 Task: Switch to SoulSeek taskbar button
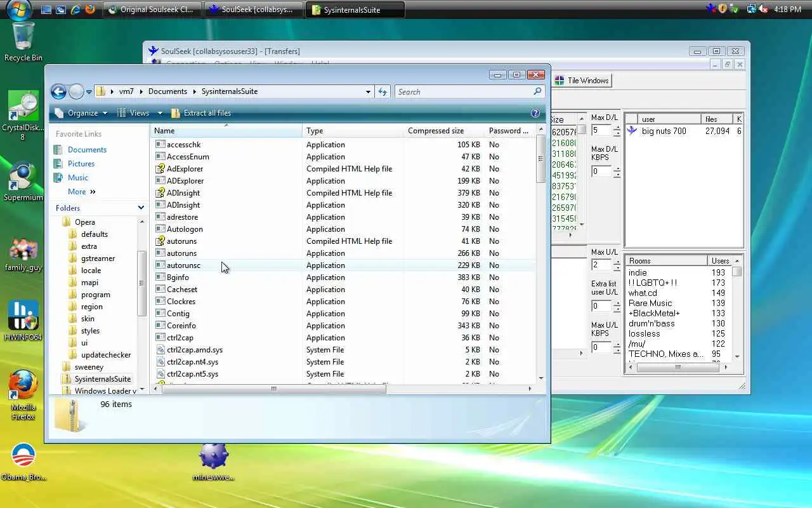tap(254, 10)
